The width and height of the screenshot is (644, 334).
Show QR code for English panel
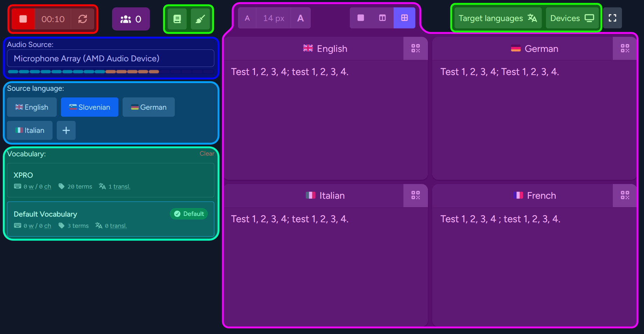point(416,48)
